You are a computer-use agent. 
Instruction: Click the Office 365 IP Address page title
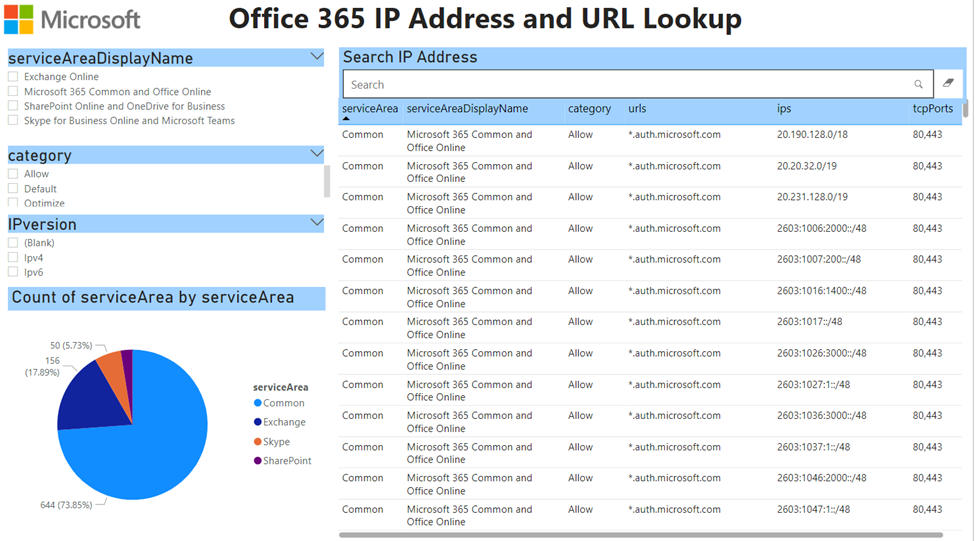(x=485, y=19)
